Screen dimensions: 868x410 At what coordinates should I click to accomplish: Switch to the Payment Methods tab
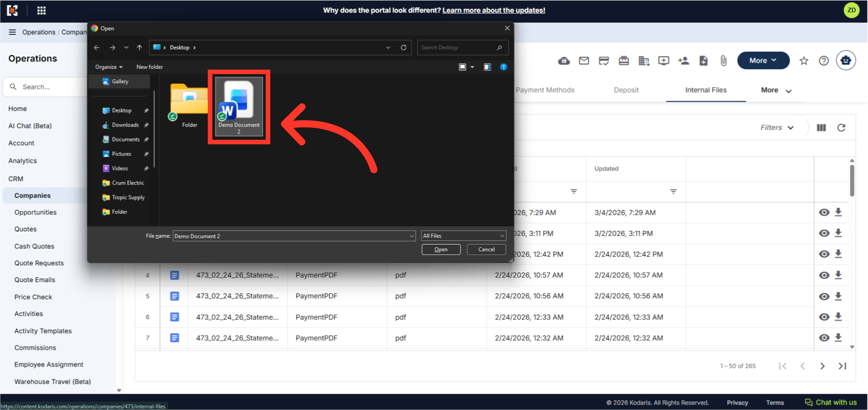tap(545, 90)
